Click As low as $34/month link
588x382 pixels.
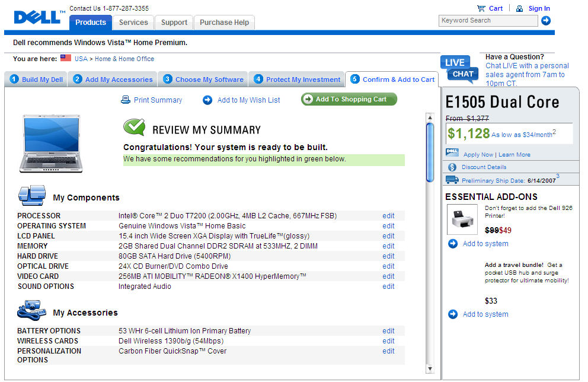pos(522,135)
